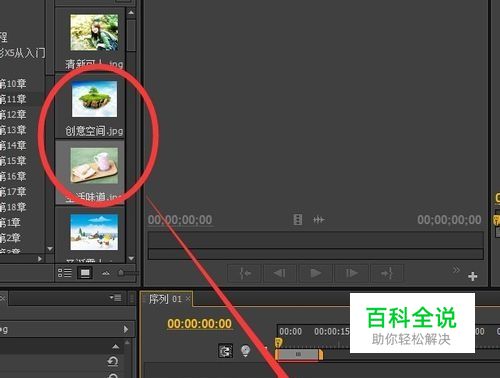Open the 第16章 folder
This screenshot has height=378, width=500.
(x=13, y=176)
